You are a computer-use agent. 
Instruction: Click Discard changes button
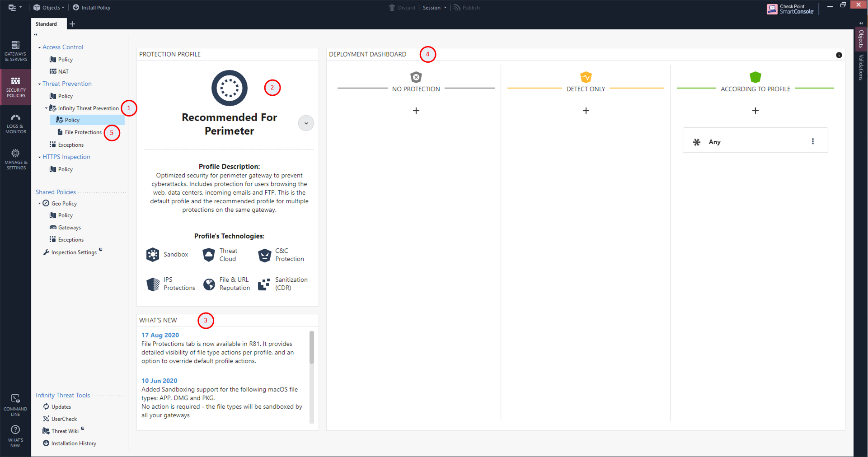[x=402, y=8]
